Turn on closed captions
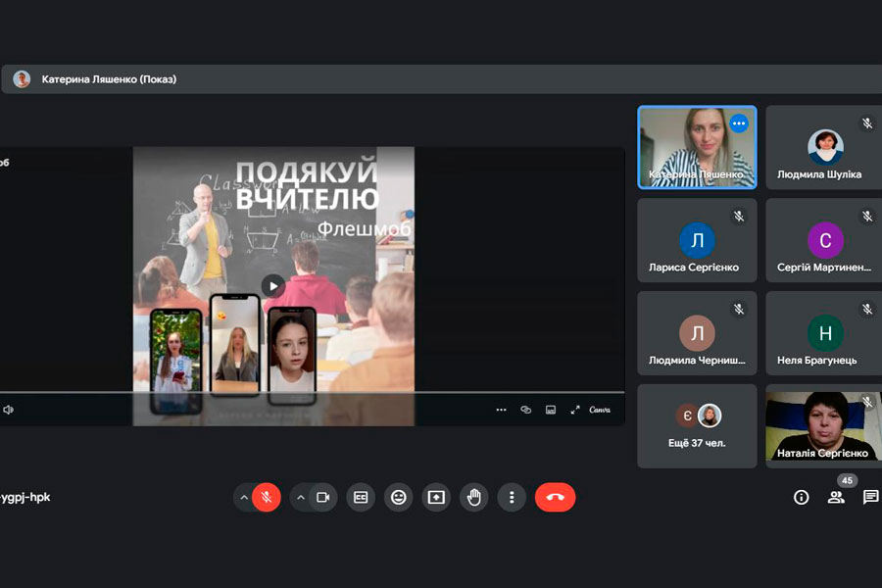The image size is (882, 588). tap(361, 497)
